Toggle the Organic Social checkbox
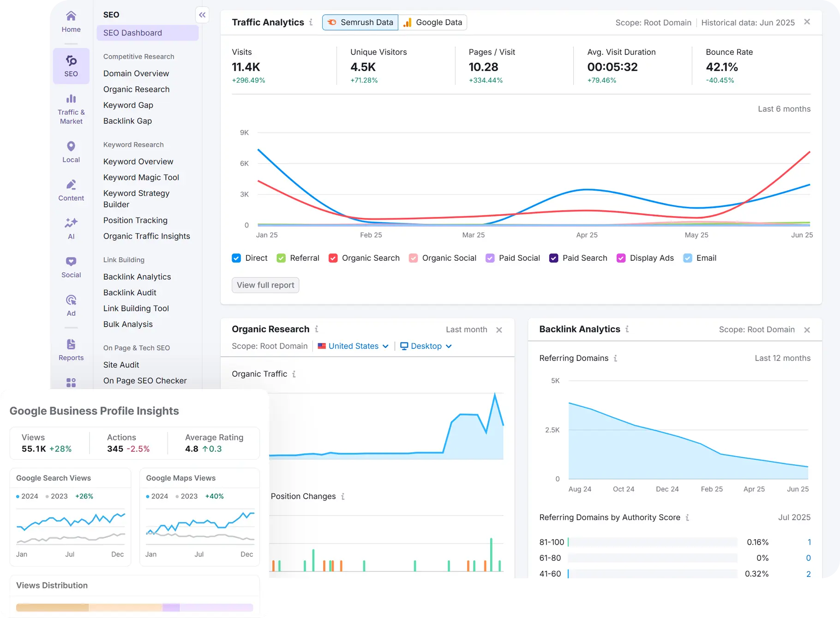This screenshot has width=840, height=618. [x=414, y=258]
